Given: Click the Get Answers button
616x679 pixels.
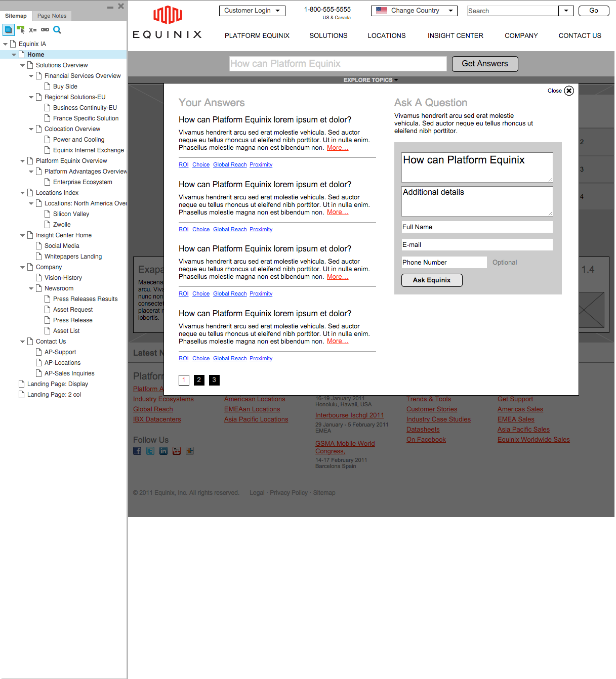Looking at the screenshot, I should tap(485, 64).
